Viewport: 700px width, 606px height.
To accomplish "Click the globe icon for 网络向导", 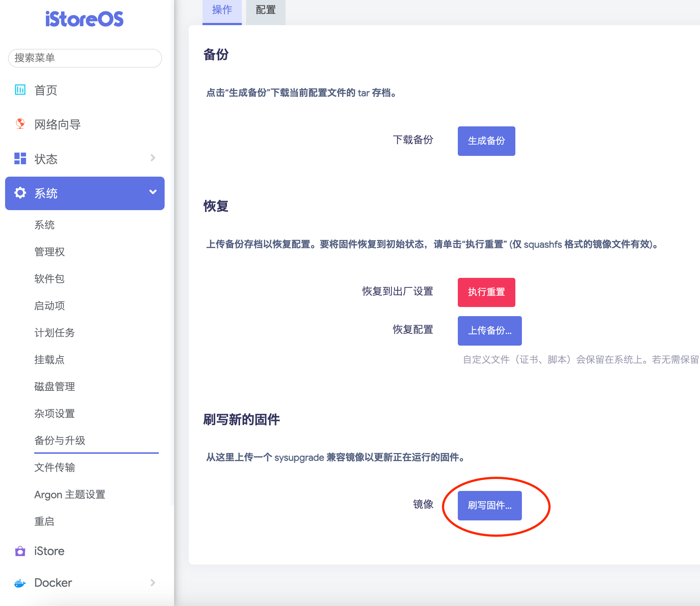I will (x=20, y=124).
